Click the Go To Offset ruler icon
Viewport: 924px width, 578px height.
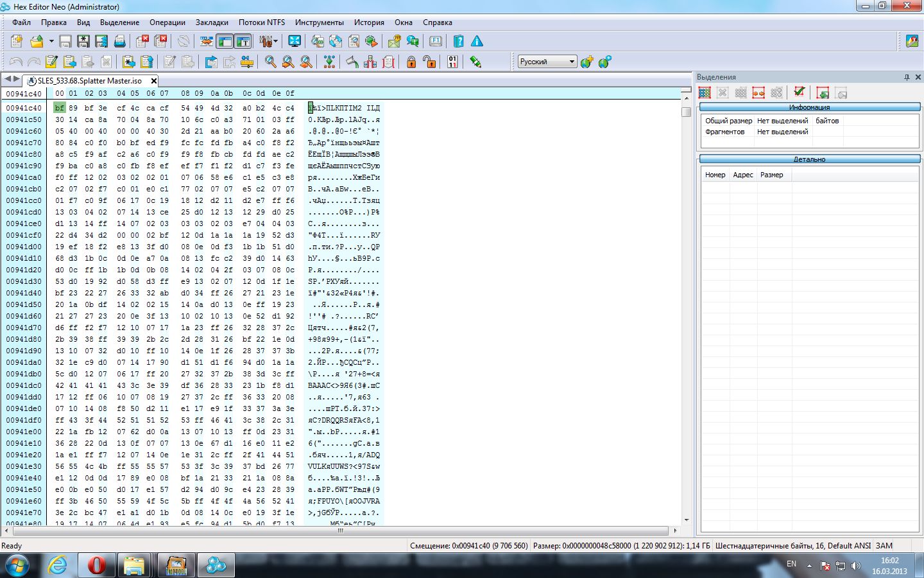click(247, 62)
